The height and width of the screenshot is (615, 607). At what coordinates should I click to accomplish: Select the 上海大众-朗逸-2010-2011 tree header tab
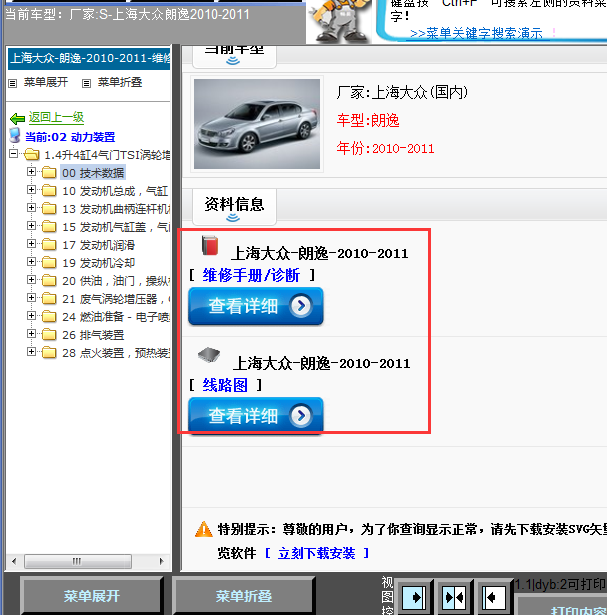point(89,58)
